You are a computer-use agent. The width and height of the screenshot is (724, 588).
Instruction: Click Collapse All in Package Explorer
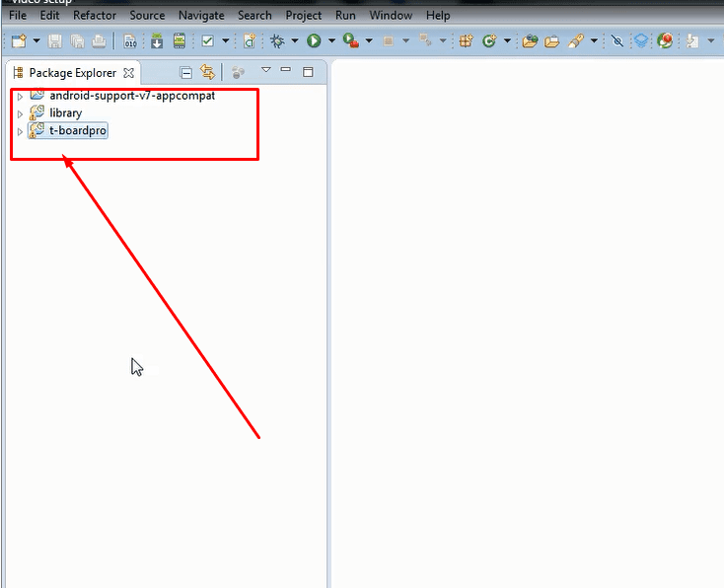pyautogui.click(x=186, y=73)
